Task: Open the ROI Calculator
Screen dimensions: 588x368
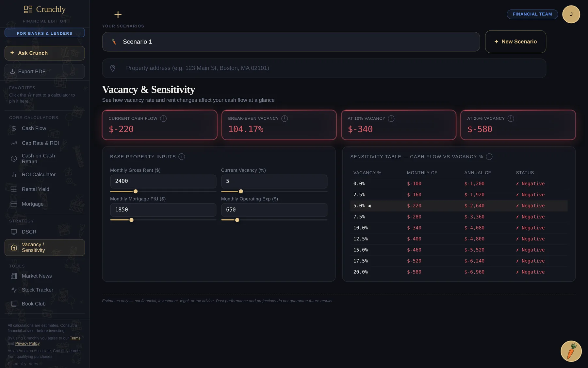Action: point(44,175)
